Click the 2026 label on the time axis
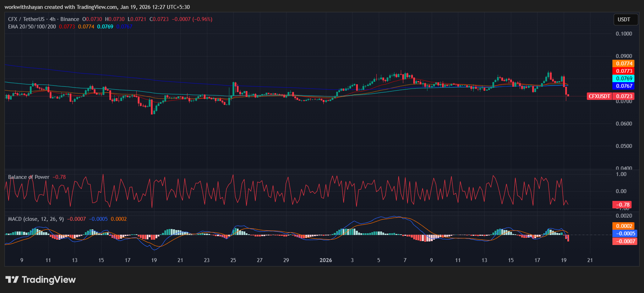This screenshot has height=293, width=644. pos(326,260)
